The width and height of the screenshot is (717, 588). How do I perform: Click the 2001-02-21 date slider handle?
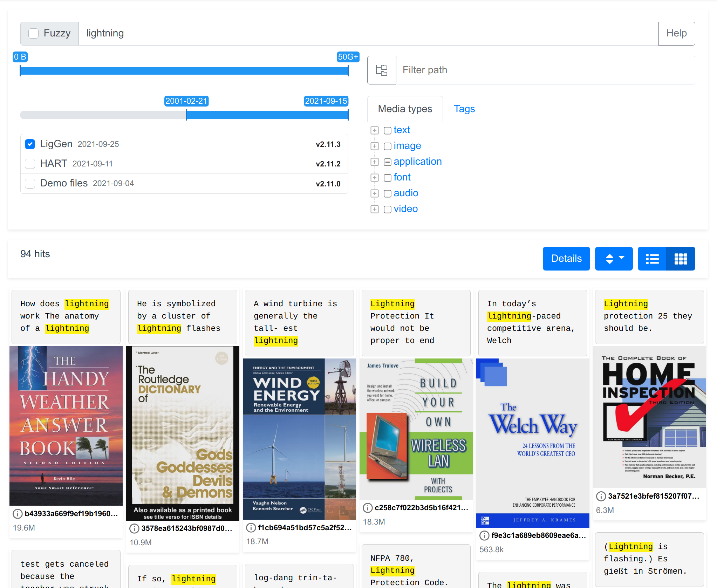pyautogui.click(x=186, y=115)
